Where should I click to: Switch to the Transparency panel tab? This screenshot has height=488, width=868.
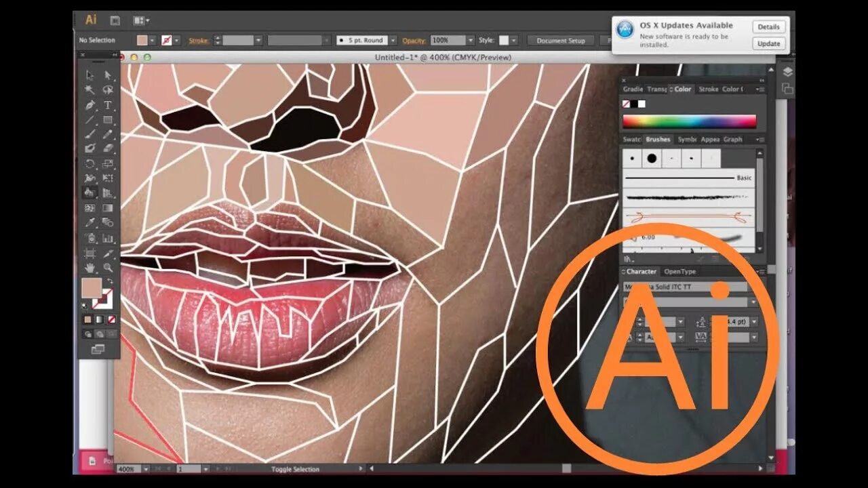[656, 89]
